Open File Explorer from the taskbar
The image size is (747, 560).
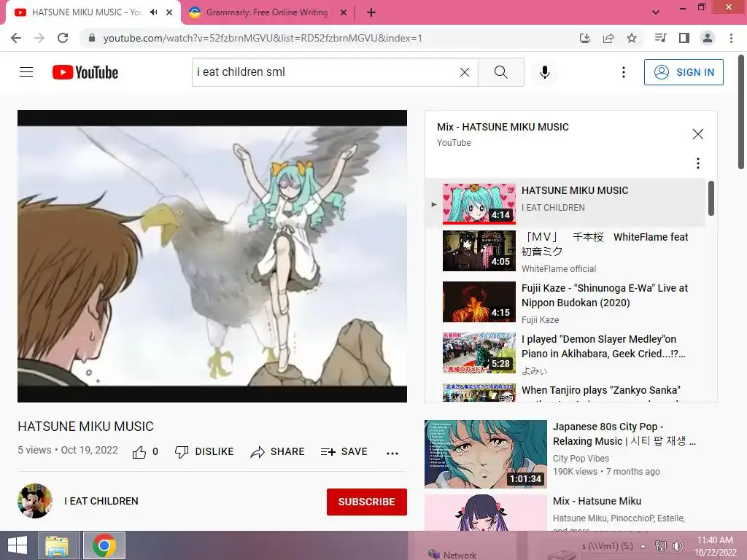pos(57,545)
